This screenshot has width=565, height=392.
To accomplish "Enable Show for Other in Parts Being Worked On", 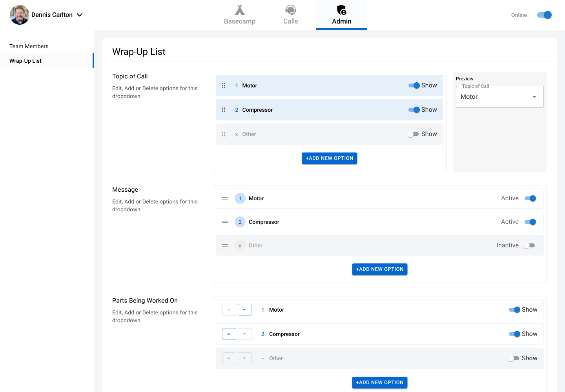I will pos(513,358).
